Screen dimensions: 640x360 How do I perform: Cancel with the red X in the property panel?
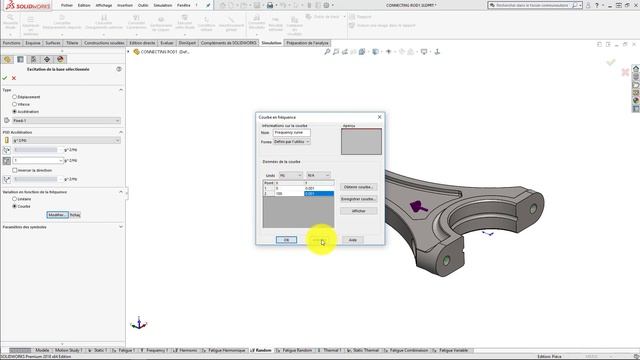click(14, 78)
